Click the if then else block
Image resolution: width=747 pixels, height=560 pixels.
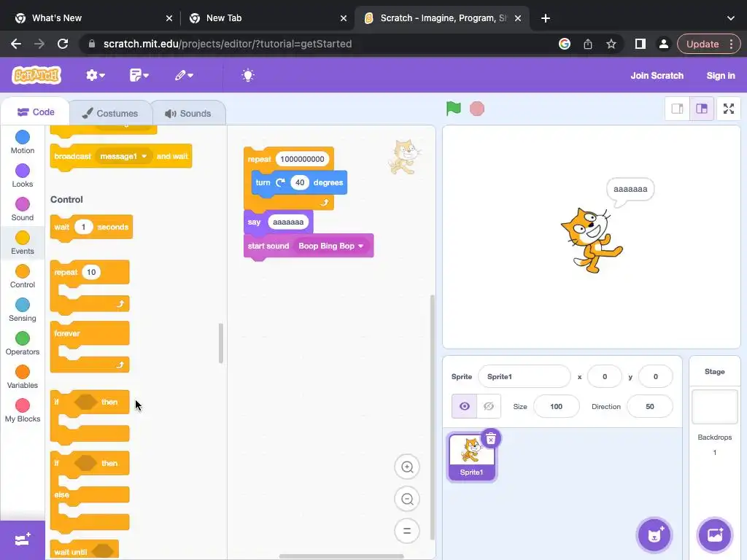tap(90, 492)
